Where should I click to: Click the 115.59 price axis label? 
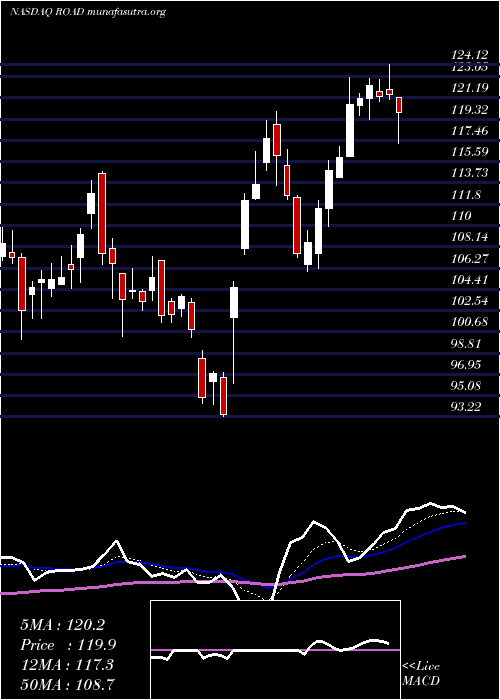pos(469,152)
